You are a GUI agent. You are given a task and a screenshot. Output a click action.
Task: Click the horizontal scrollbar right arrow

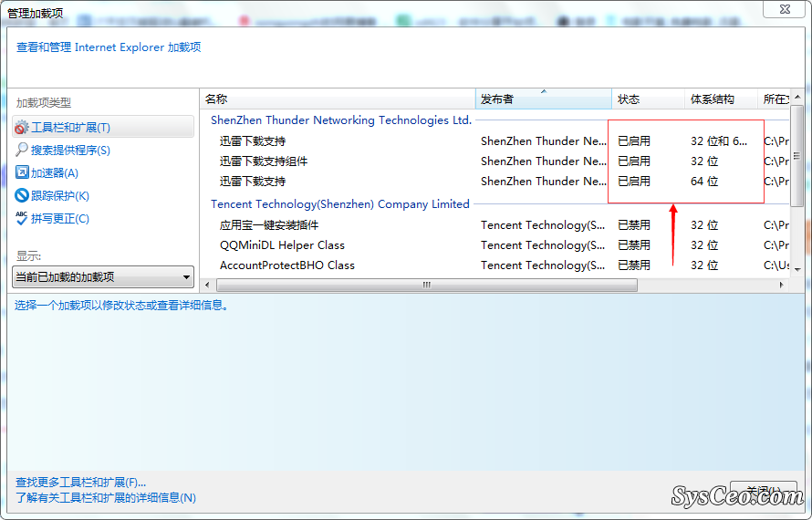coord(782,285)
